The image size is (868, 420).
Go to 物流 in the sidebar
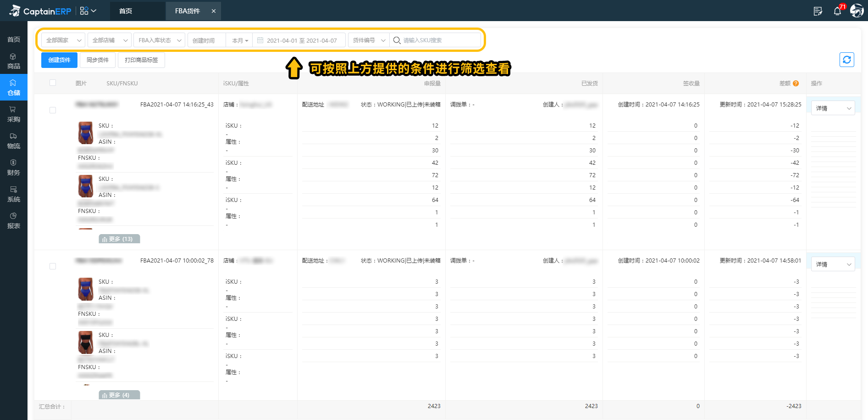13,141
